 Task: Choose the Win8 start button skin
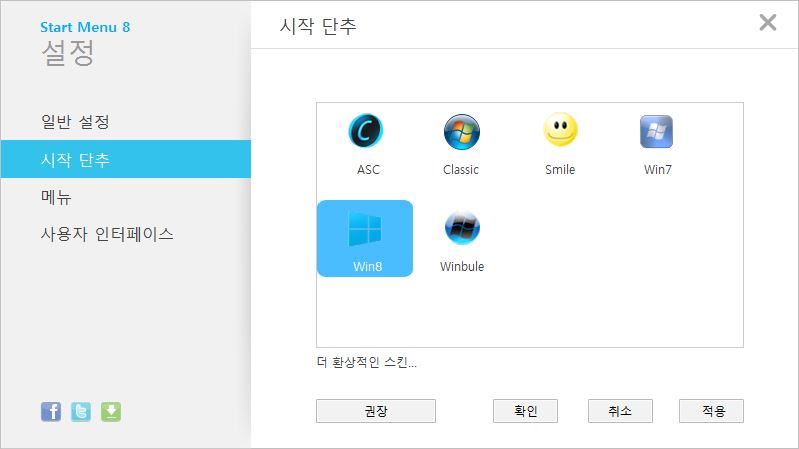(x=365, y=239)
